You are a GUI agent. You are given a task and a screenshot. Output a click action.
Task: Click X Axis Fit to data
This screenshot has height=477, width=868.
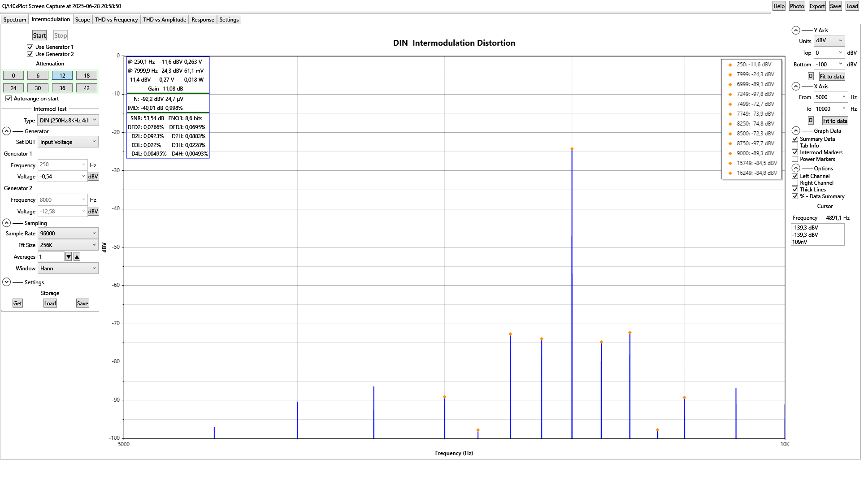(x=835, y=121)
